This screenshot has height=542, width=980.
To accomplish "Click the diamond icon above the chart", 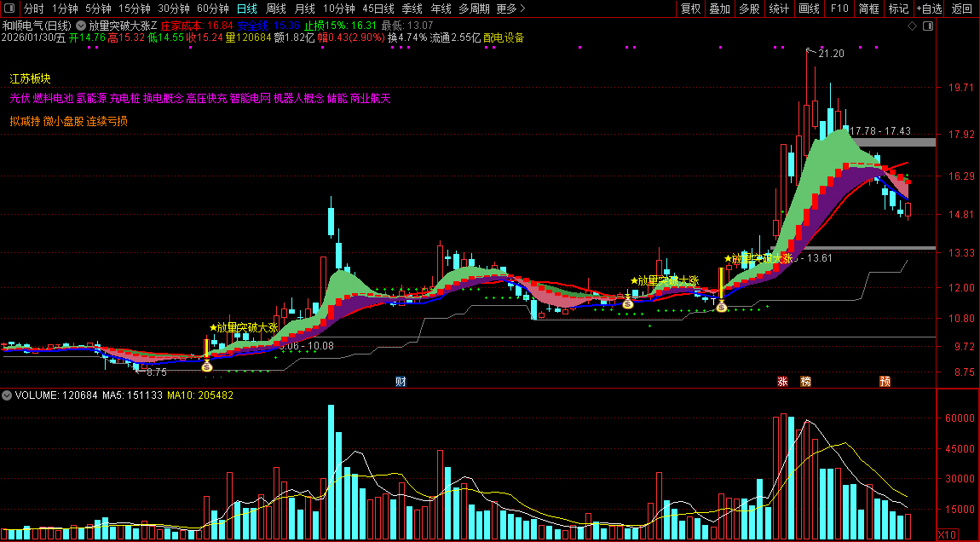I will [x=912, y=26].
